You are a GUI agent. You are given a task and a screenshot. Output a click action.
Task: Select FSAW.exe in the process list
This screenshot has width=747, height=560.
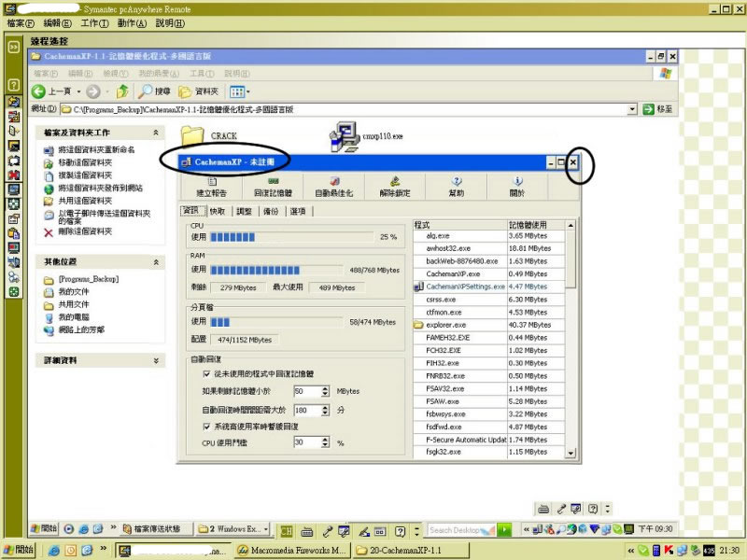coord(488,401)
